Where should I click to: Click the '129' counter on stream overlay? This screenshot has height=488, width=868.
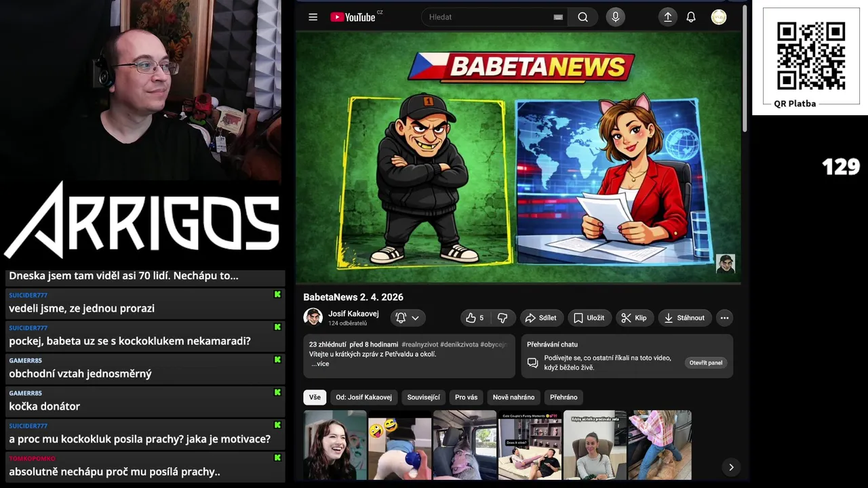point(841,167)
